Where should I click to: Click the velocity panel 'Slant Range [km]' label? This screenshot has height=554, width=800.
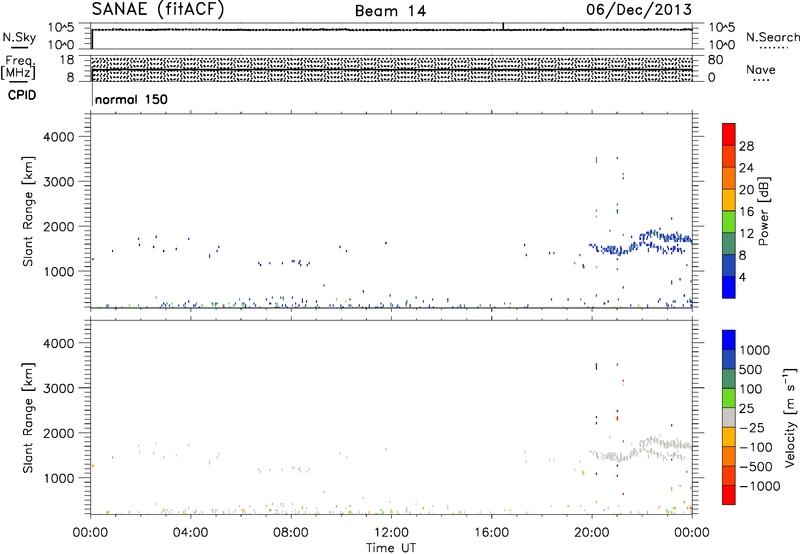pos(28,417)
